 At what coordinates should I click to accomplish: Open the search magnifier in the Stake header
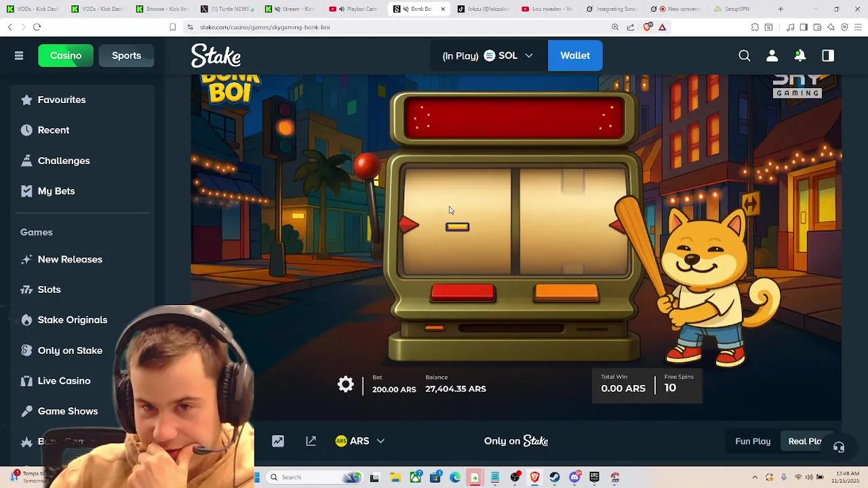click(x=745, y=56)
